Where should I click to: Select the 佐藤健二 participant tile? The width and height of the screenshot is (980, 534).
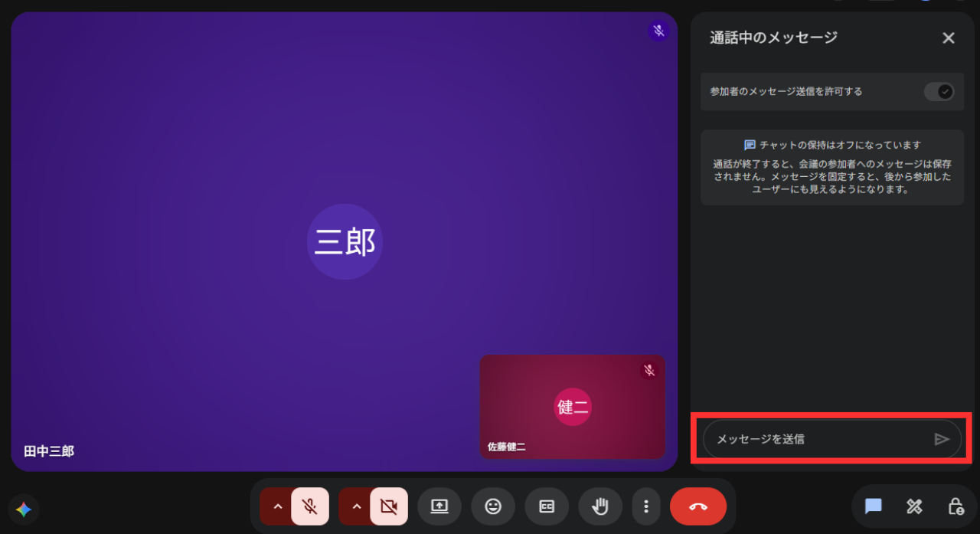click(x=573, y=407)
